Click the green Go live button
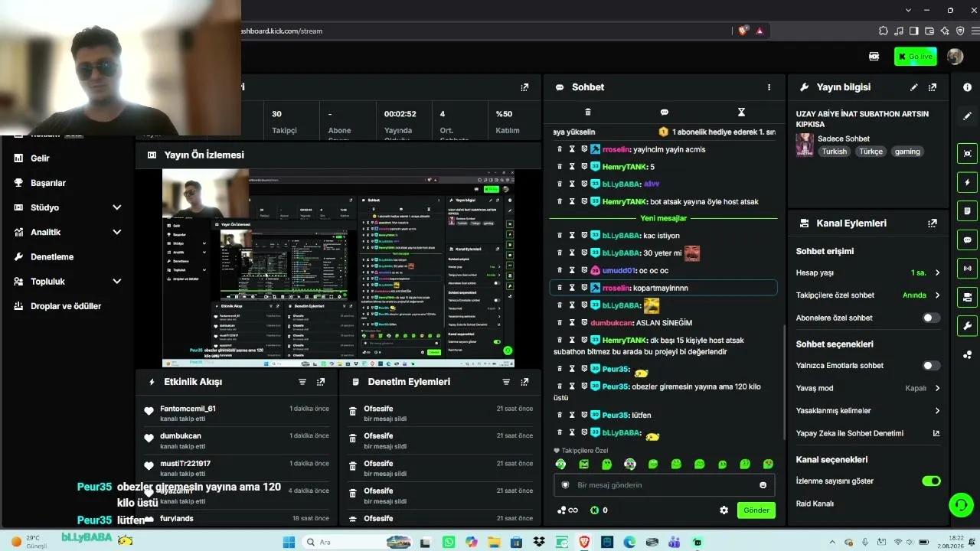 [x=915, y=57]
